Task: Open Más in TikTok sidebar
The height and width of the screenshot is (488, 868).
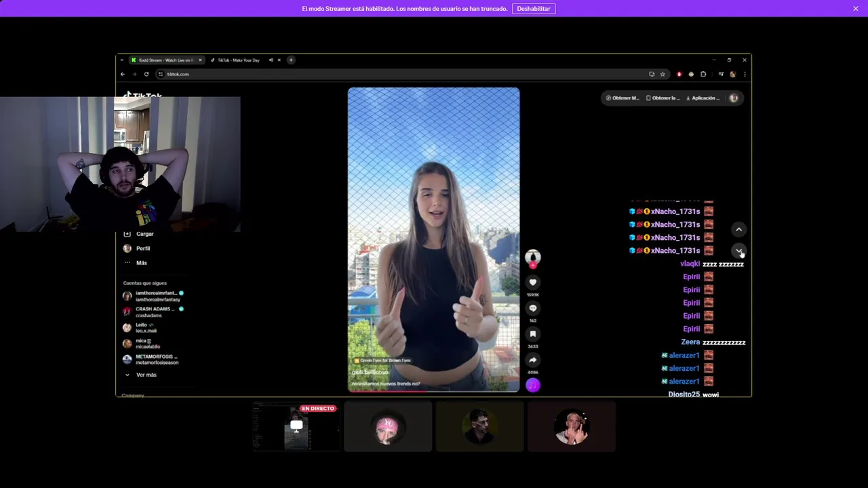Action: pos(136,263)
